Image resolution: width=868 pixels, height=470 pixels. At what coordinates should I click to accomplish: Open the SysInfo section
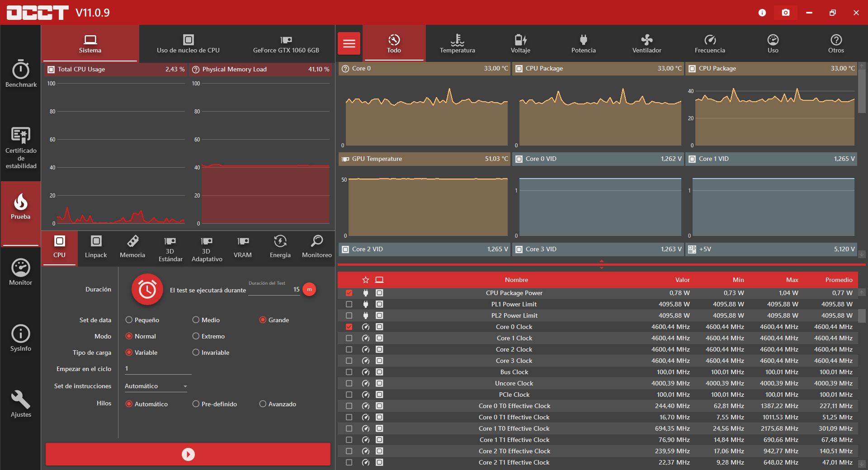coord(21,338)
